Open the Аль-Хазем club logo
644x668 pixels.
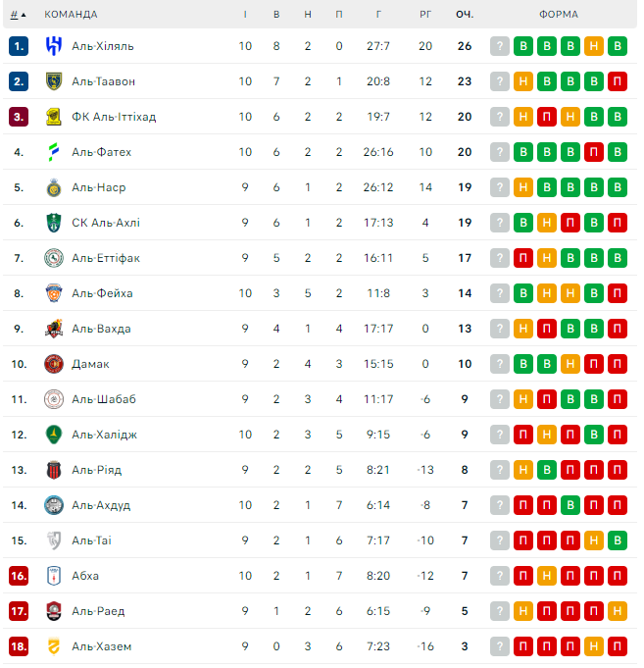[x=54, y=646]
